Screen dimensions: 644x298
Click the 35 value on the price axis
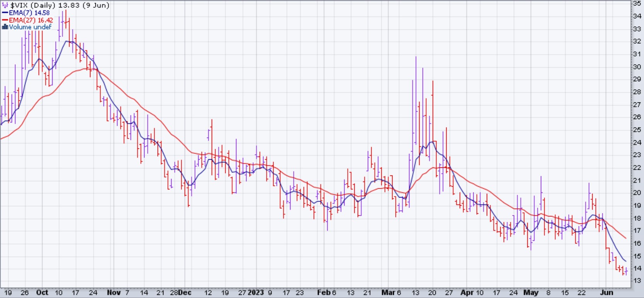(x=637, y=3)
